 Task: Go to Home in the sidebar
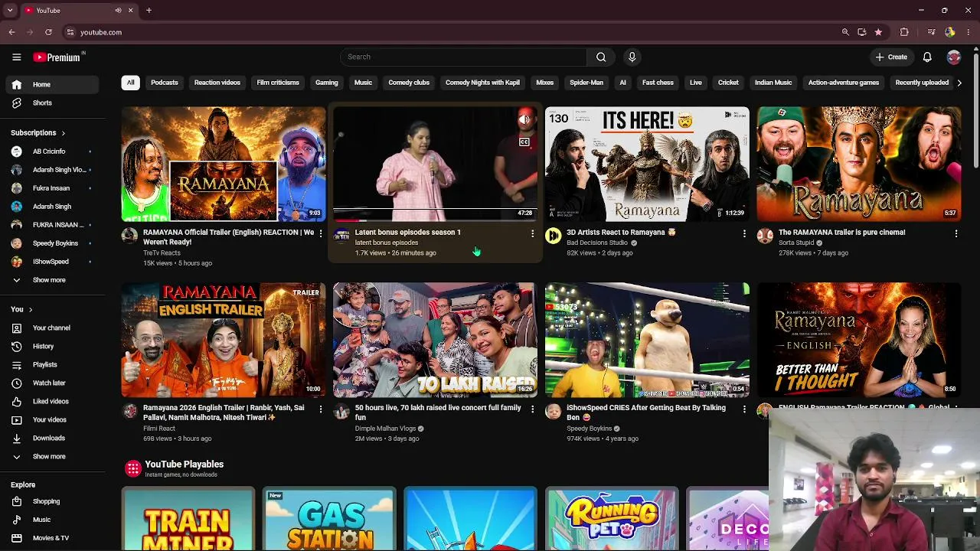[x=52, y=84]
